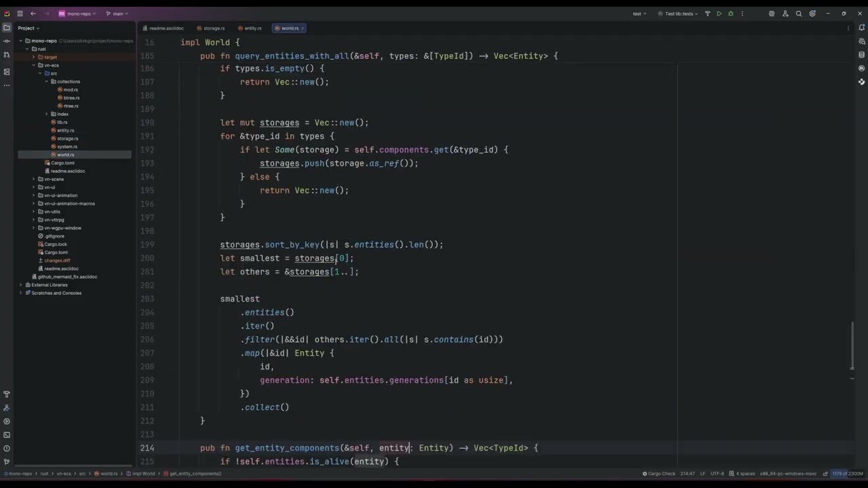The height and width of the screenshot is (488, 868).
Task: Open the AI assistant spiral icon in toolbar
Action: pos(772,14)
